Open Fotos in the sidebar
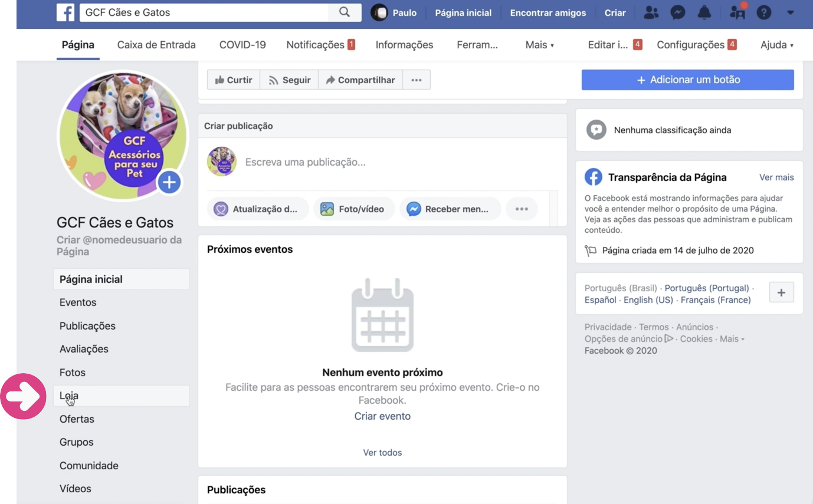 point(122,373)
